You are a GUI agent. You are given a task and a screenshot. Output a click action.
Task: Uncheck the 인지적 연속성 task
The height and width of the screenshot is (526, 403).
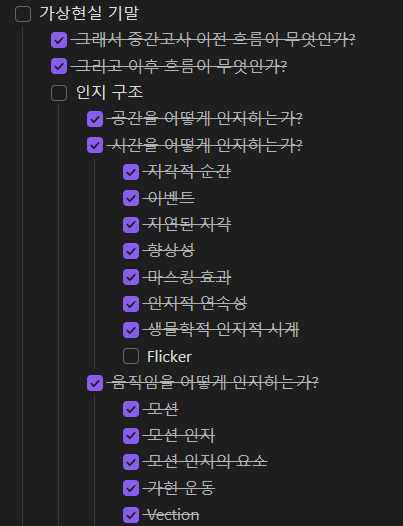[x=131, y=304]
